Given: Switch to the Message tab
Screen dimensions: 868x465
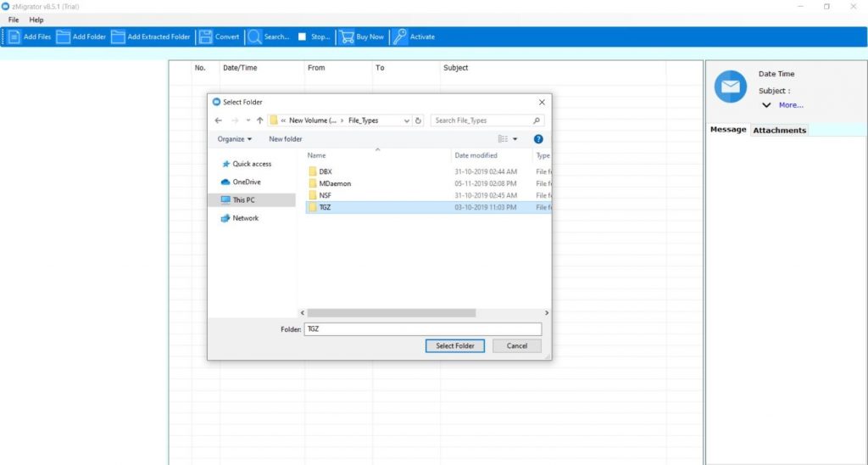Looking at the screenshot, I should point(728,130).
